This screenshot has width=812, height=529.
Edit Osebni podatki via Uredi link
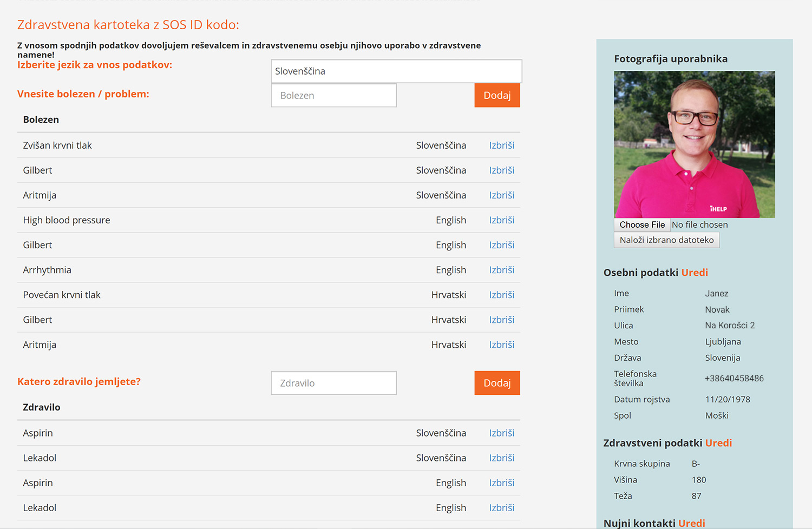click(695, 273)
